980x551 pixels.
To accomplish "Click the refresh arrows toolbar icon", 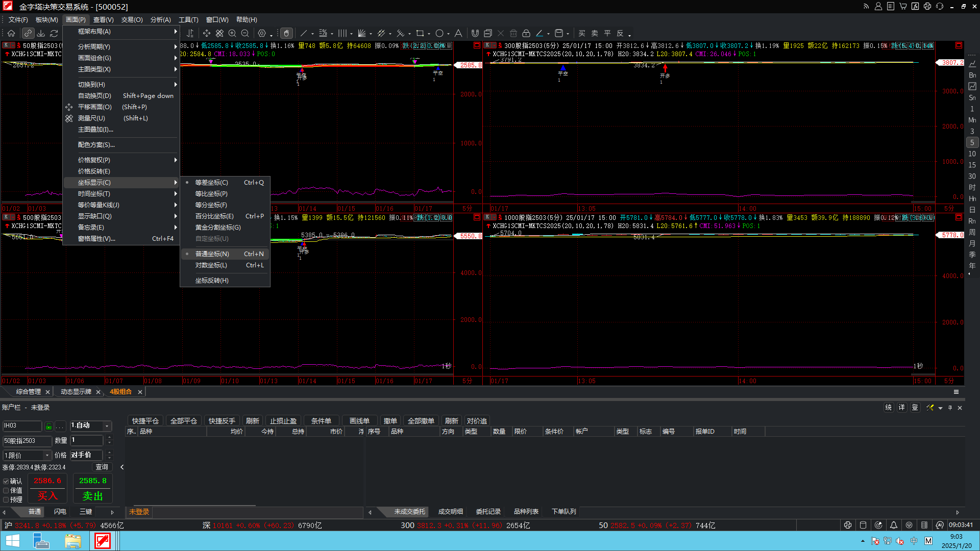I will tap(54, 33).
